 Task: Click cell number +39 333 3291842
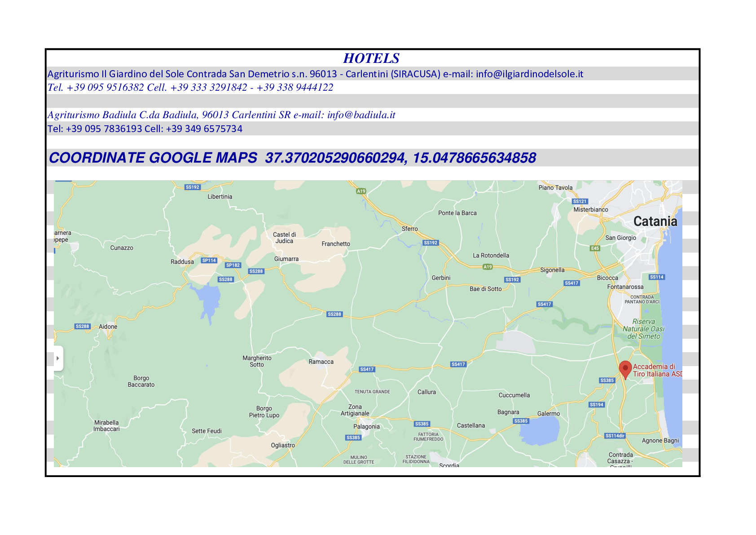[209, 88]
